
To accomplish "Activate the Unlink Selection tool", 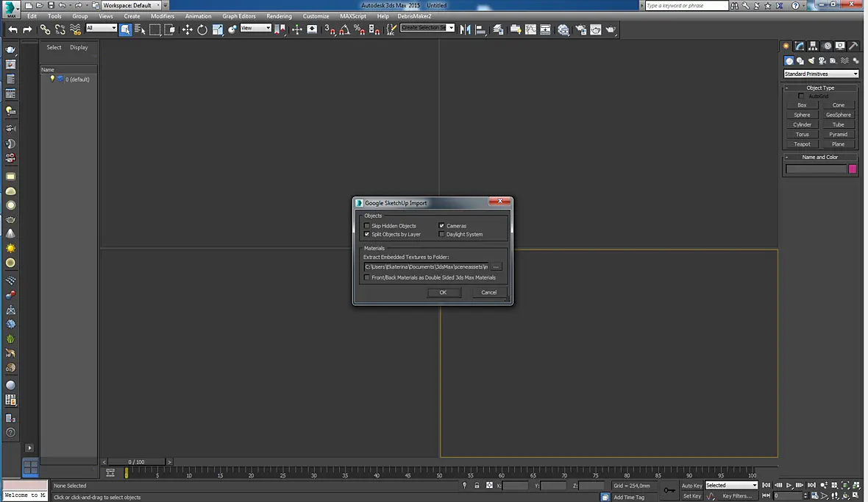I will (x=60, y=30).
